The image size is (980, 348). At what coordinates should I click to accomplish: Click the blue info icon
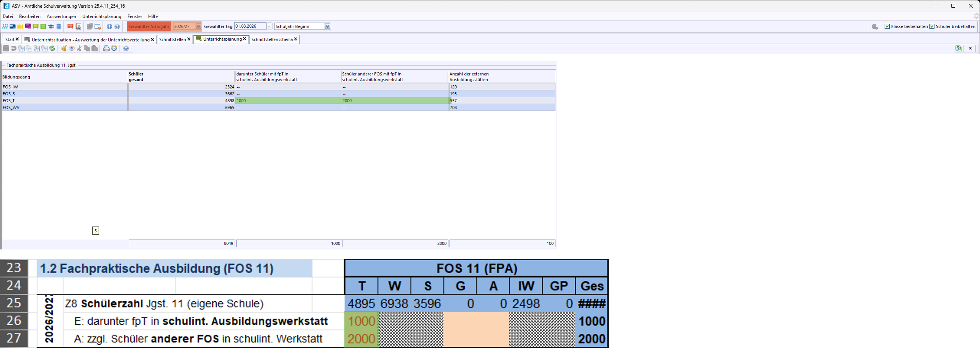tap(110, 27)
